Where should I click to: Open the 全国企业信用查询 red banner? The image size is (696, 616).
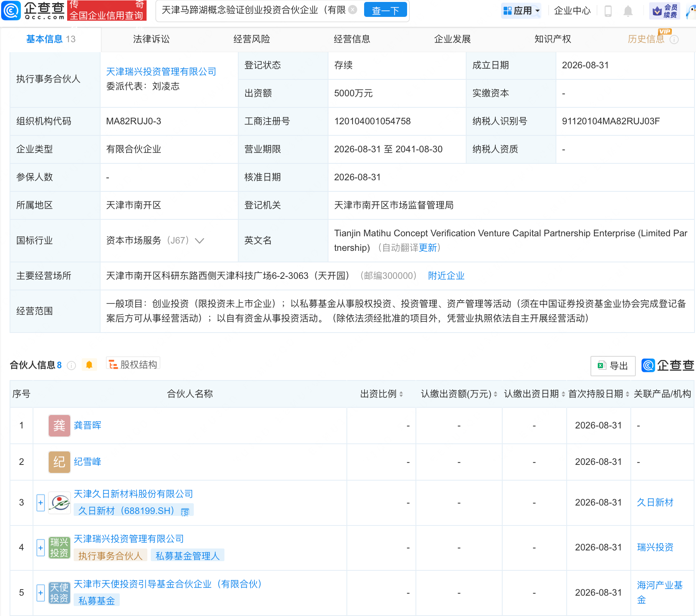point(107,10)
